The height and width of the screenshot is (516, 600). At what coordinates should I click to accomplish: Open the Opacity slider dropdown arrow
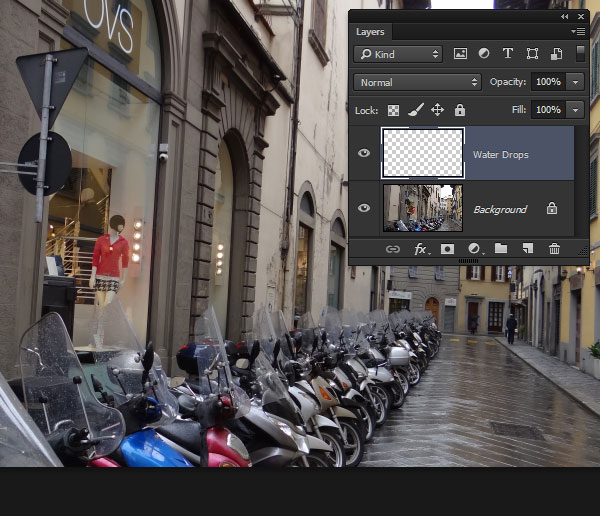(x=575, y=82)
